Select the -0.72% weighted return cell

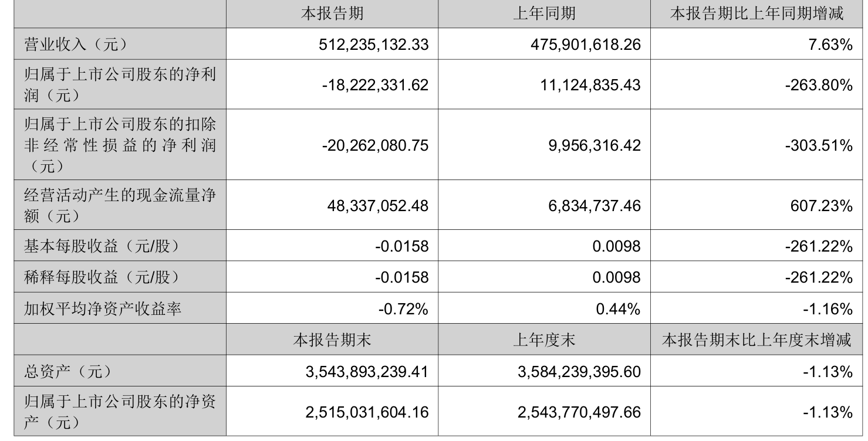pyautogui.click(x=402, y=307)
